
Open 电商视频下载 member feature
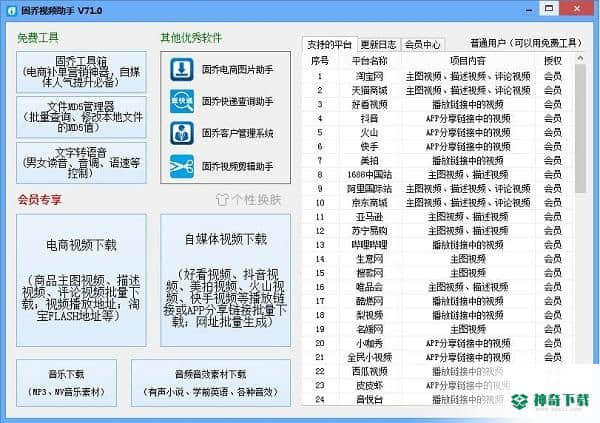(x=81, y=280)
